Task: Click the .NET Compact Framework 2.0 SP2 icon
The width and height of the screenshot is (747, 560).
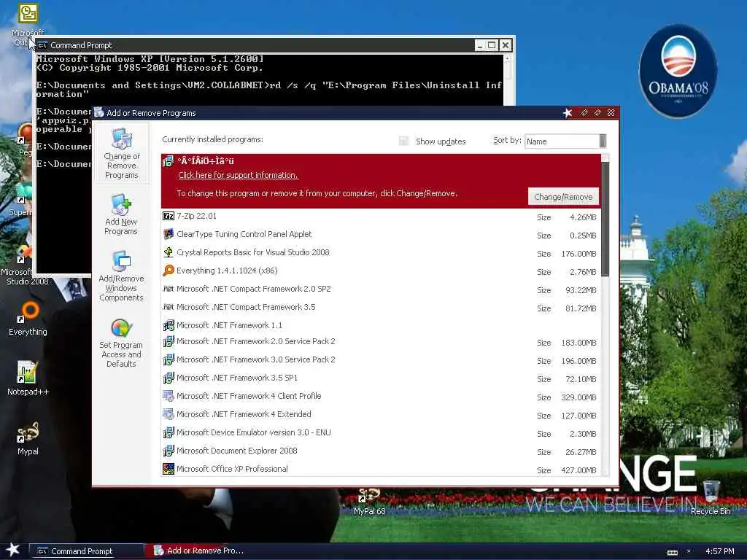Action: click(x=169, y=289)
